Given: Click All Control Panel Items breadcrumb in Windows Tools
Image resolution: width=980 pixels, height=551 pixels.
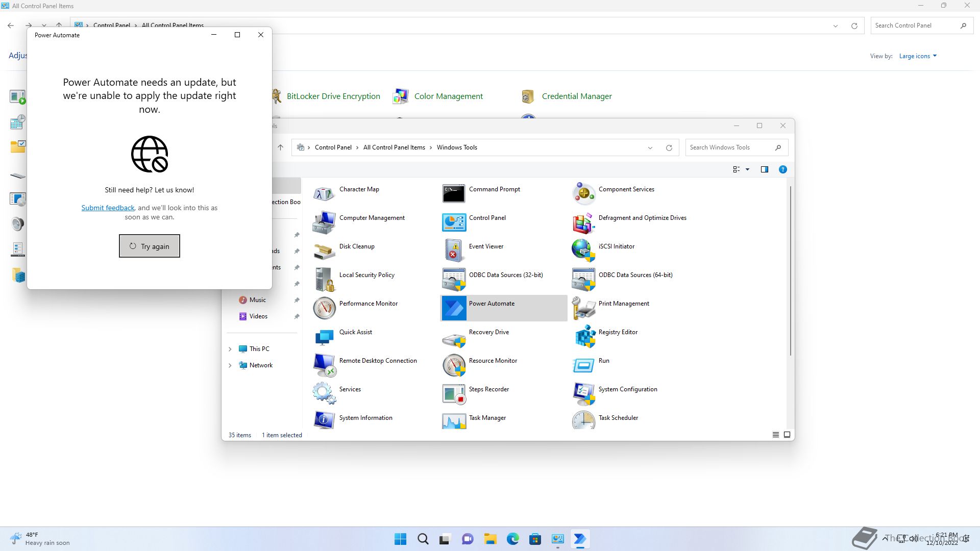Looking at the screenshot, I should coord(394,147).
